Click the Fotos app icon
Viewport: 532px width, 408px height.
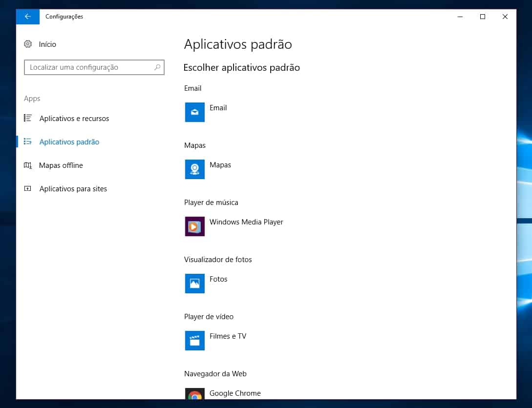195,283
